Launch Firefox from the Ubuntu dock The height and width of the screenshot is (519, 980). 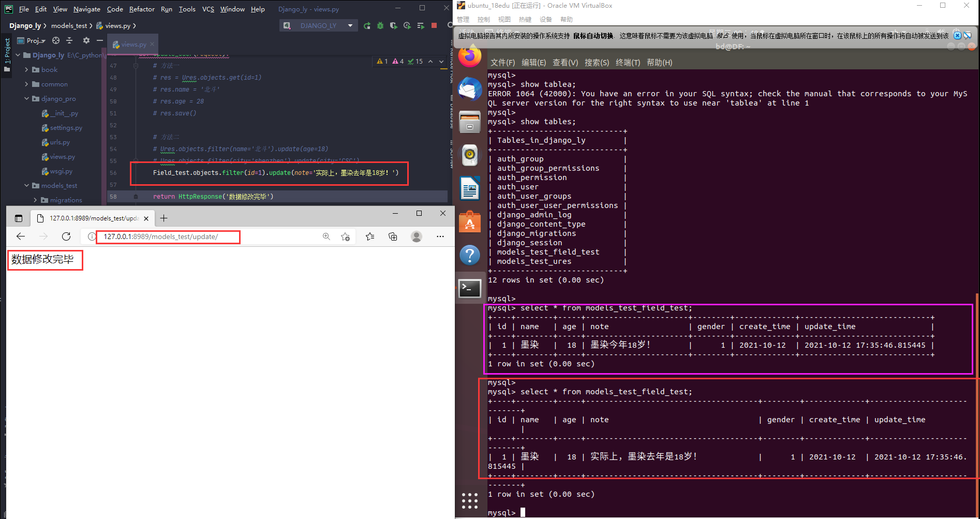point(470,56)
